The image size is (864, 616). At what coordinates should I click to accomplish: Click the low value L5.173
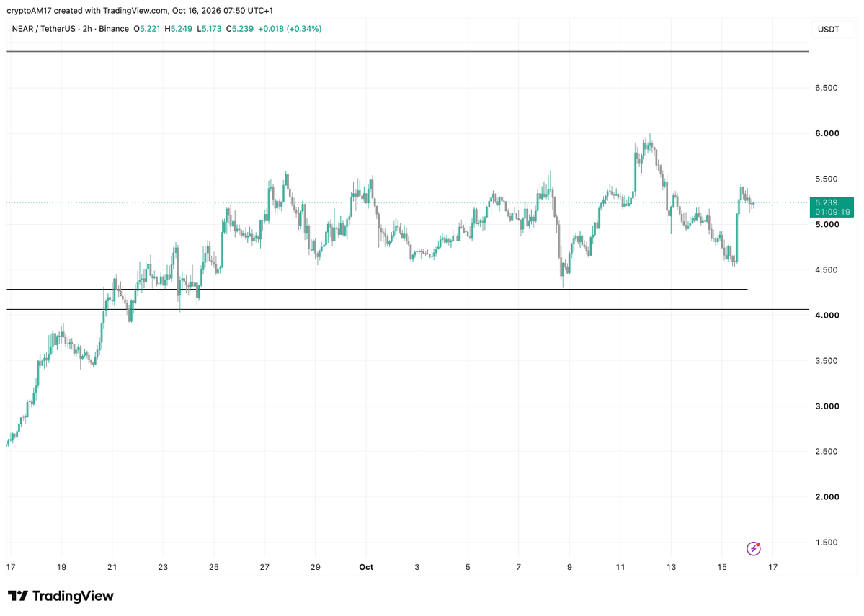pyautogui.click(x=210, y=29)
